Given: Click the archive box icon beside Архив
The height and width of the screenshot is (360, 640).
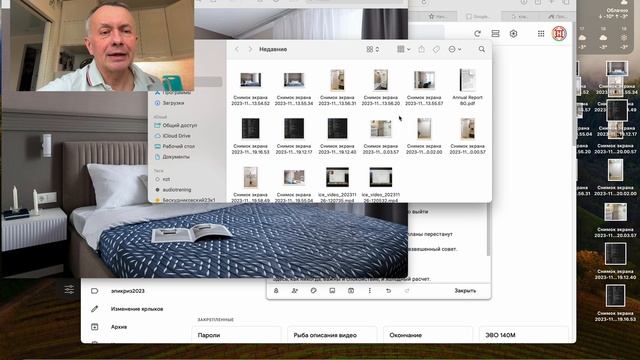Looking at the screenshot, I should tap(95, 327).
